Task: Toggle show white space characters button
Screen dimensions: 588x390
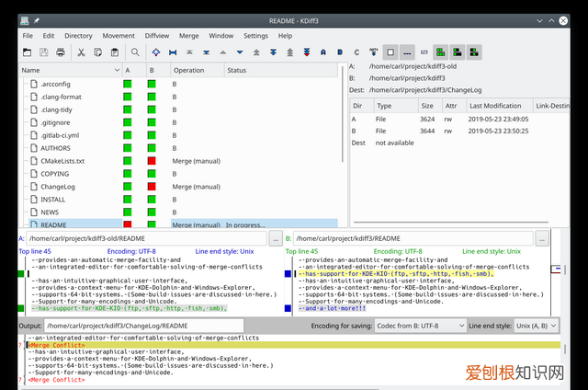Action: [x=407, y=52]
